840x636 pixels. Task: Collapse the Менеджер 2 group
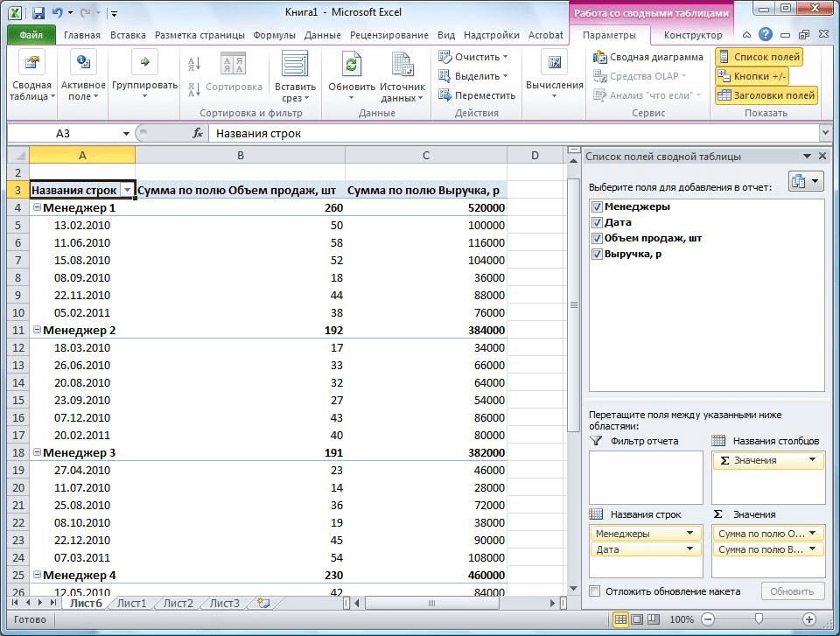(x=37, y=330)
